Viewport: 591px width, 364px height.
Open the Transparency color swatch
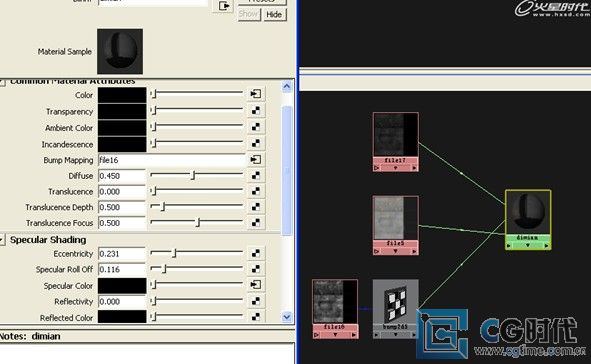coord(122,112)
